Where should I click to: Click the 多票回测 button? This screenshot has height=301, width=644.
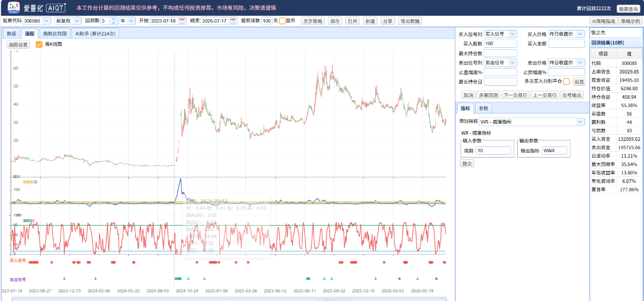pyautogui.click(x=488, y=95)
